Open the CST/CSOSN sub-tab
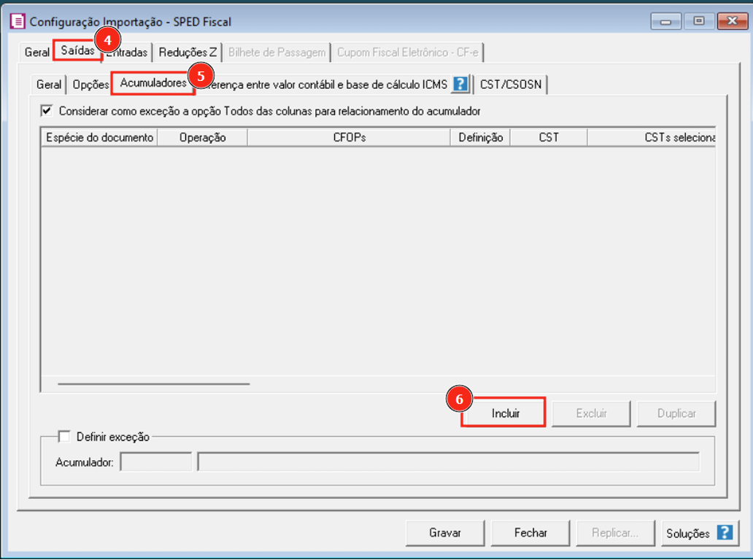Screen dimensions: 753x560 coord(509,85)
